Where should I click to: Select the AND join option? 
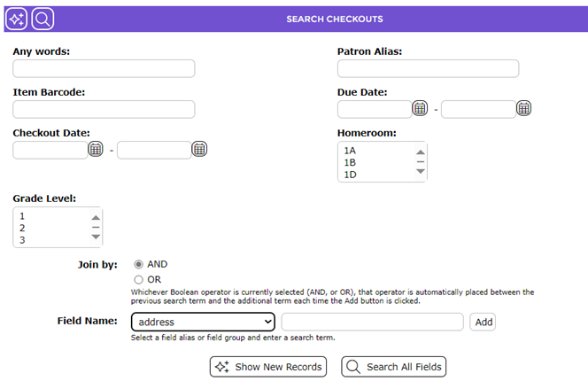tap(139, 264)
